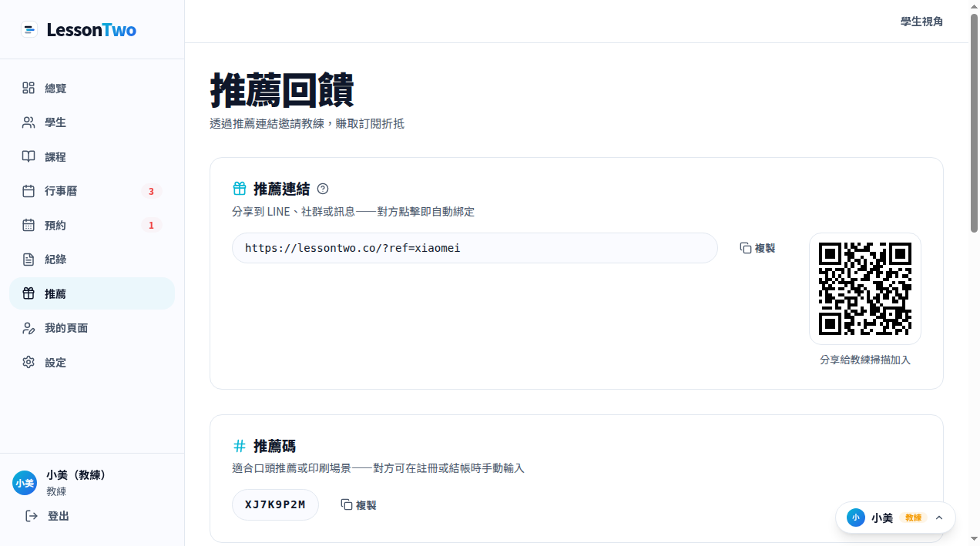The width and height of the screenshot is (980, 546).
Task: Click the 教練 tag in floating chip
Action: click(x=913, y=518)
